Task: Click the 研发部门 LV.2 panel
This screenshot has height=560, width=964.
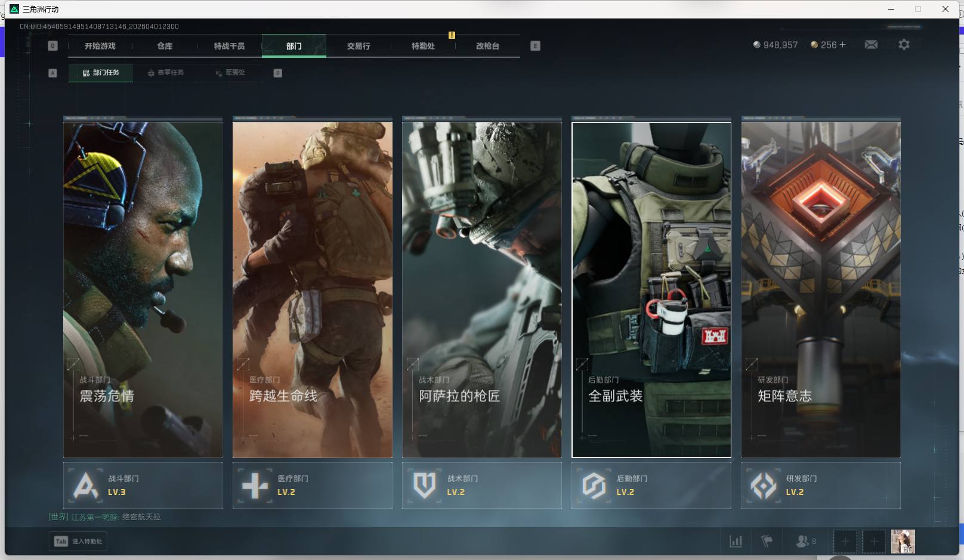Action: click(820, 485)
